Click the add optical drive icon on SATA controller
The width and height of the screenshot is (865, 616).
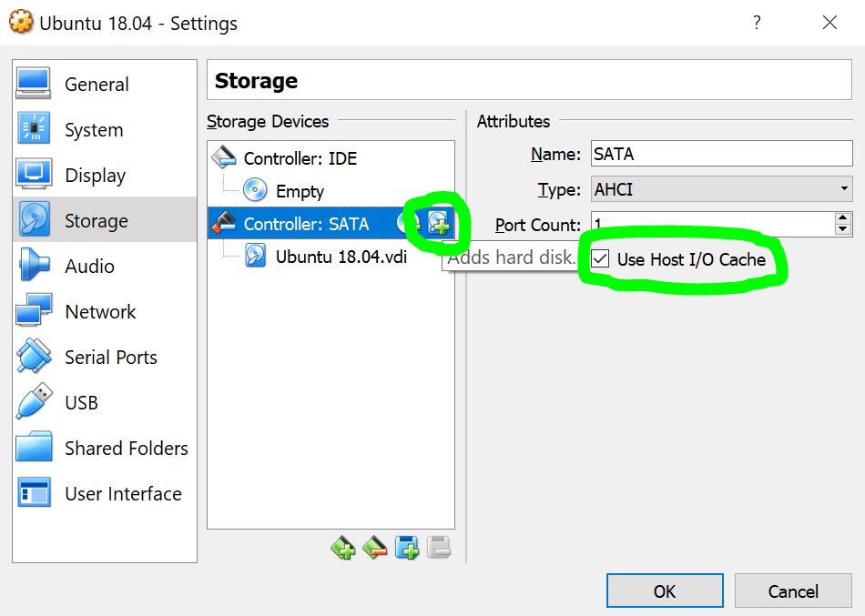(407, 223)
